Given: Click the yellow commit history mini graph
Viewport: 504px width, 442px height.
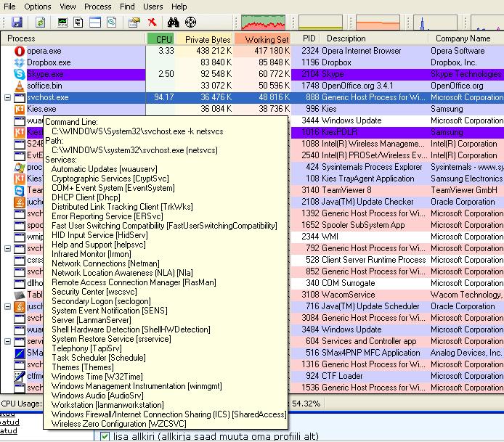Looking at the screenshot, I should 320,22.
